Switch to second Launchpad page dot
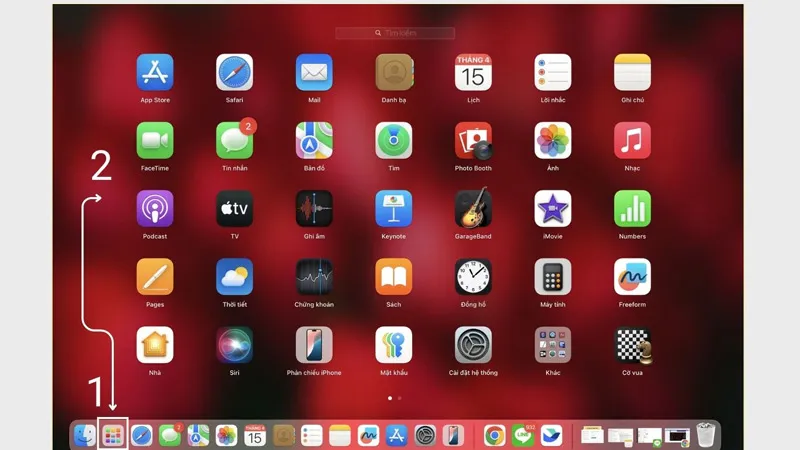The height and width of the screenshot is (450, 800). (x=399, y=398)
